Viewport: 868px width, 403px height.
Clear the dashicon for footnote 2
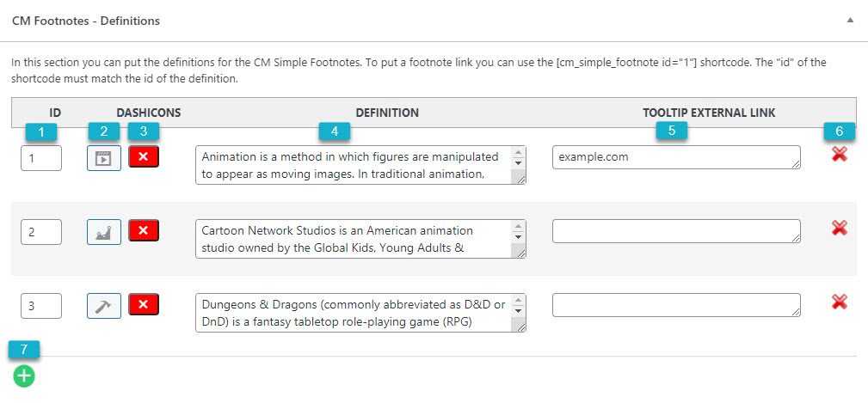coord(144,230)
